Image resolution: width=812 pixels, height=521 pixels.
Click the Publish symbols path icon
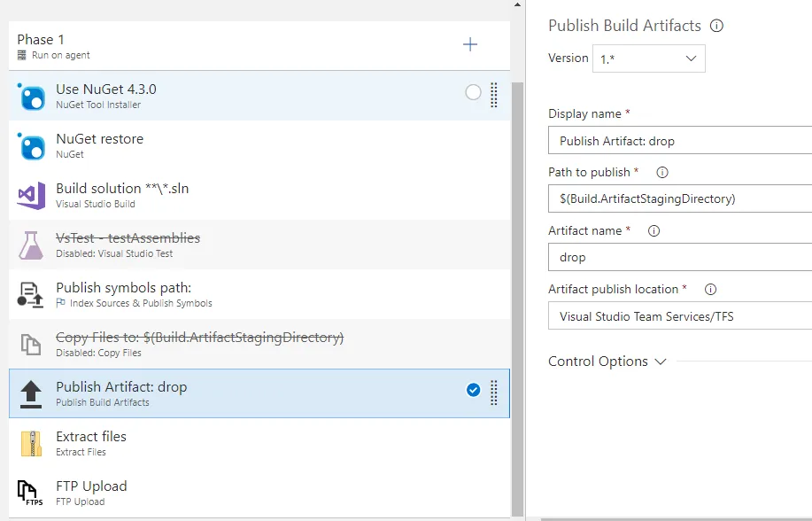pos(31,295)
